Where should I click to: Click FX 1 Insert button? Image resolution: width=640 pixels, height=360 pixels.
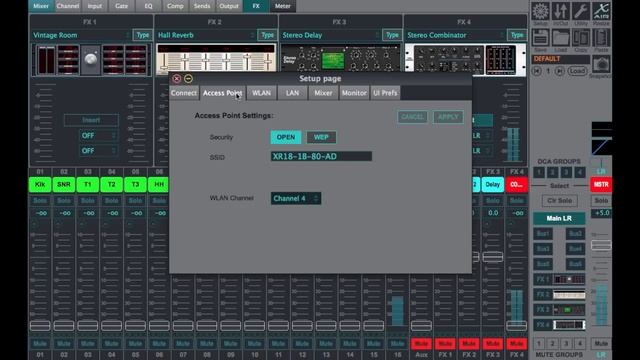91,120
